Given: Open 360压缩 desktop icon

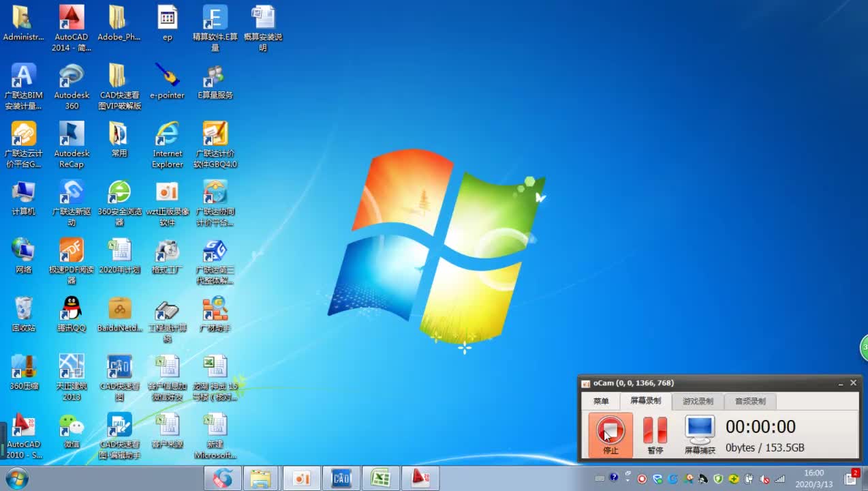Looking at the screenshot, I should pyautogui.click(x=23, y=372).
